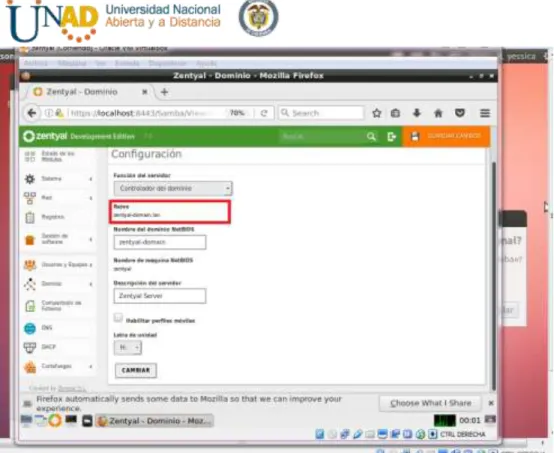
Task: Reload the page with the refresh icon
Action: pos(264,113)
